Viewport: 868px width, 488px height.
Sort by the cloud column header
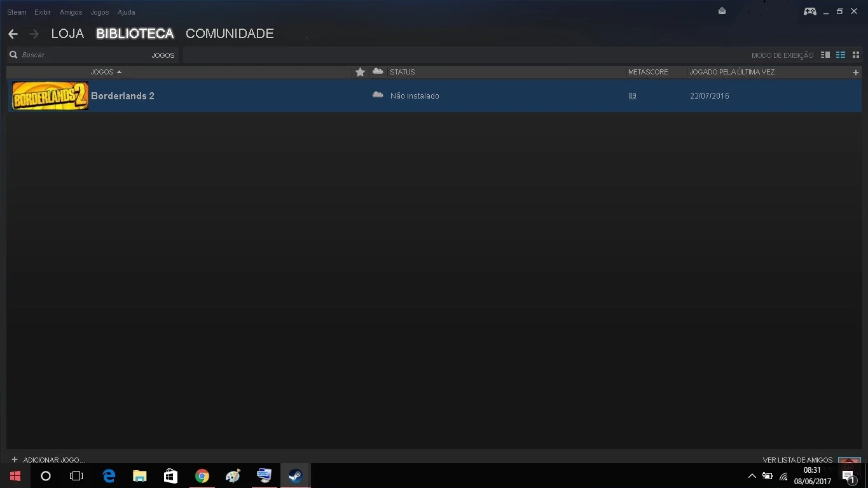tap(378, 71)
